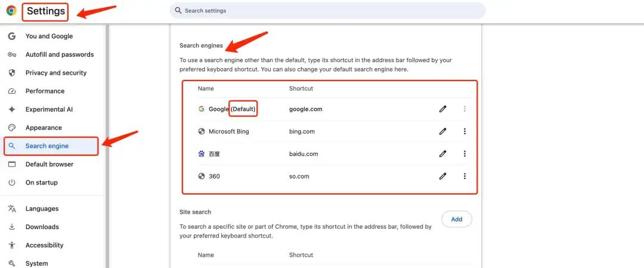Screen dimensions: 644x268
Task: Click the Search settings input field
Action: [x=327, y=11]
